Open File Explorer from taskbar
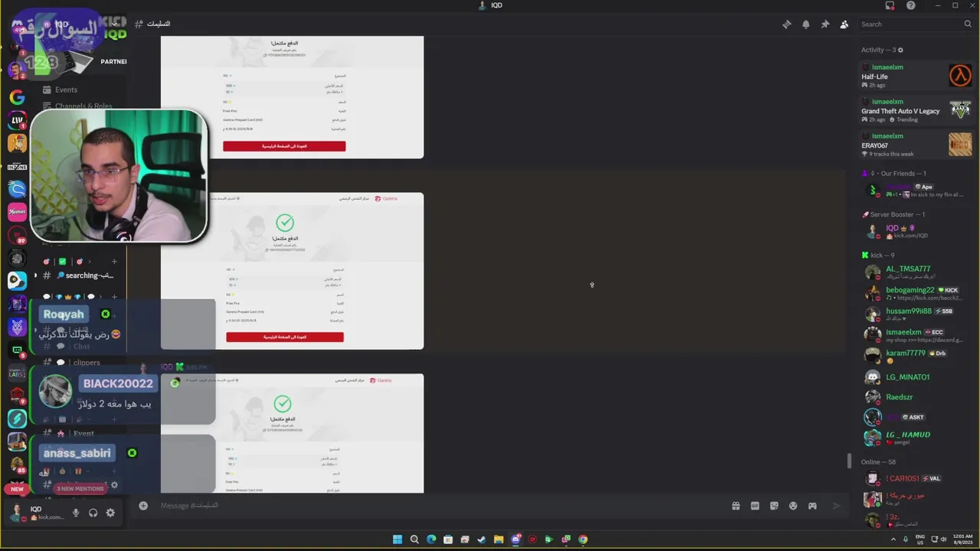 pos(498,540)
